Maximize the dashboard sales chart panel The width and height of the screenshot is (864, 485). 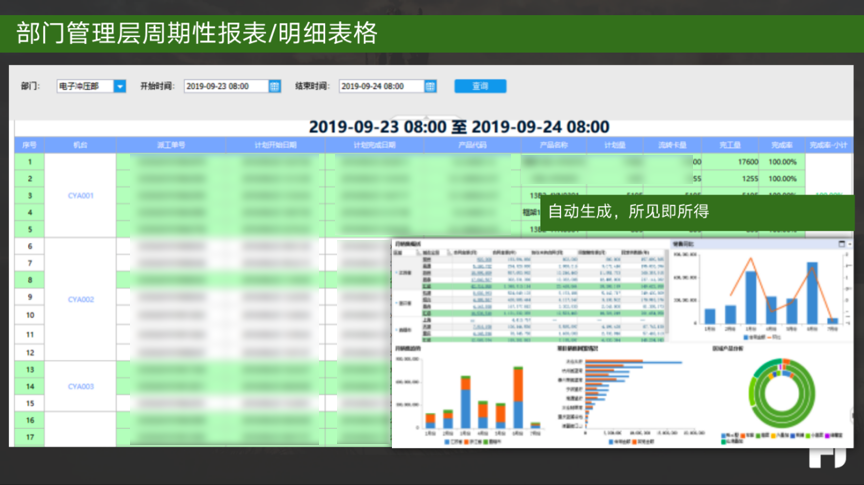coord(841,244)
